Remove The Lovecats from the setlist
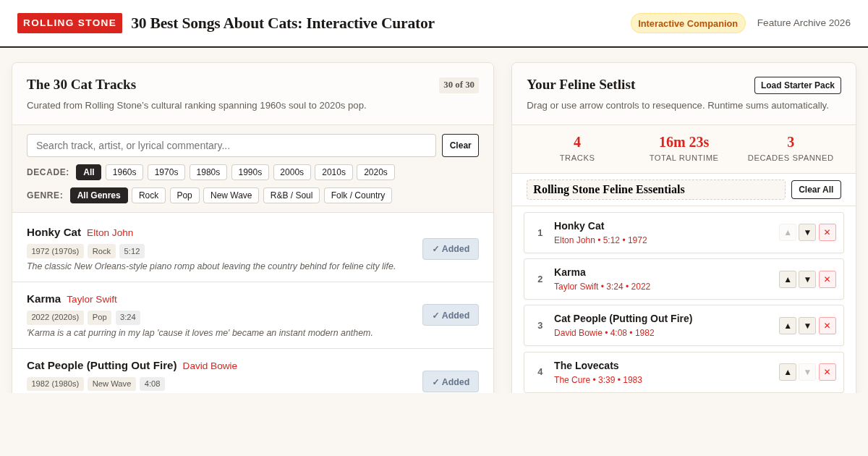This screenshot has width=868, height=456. click(827, 372)
